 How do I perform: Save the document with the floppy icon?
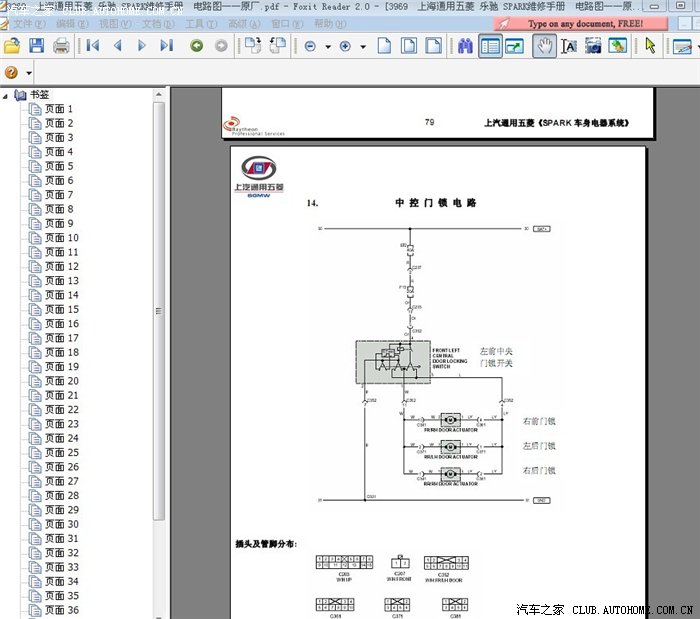coord(37,46)
